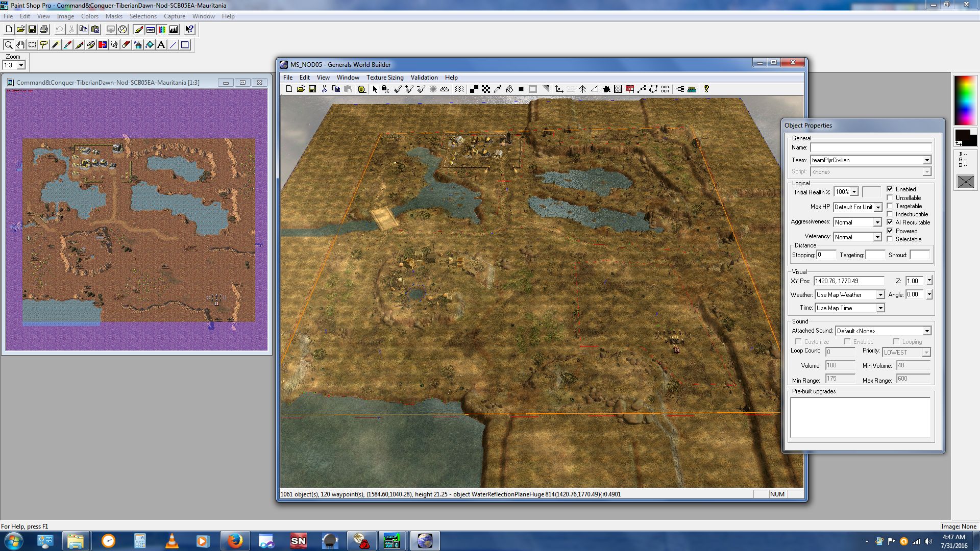Image resolution: width=980 pixels, height=551 pixels.
Task: Select the Text tool
Action: click(161, 45)
